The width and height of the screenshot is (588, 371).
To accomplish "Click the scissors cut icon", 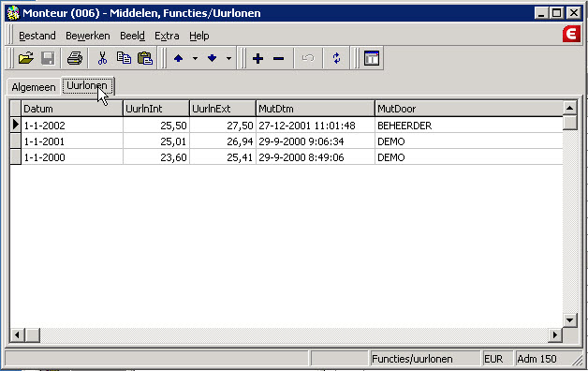I will point(102,58).
